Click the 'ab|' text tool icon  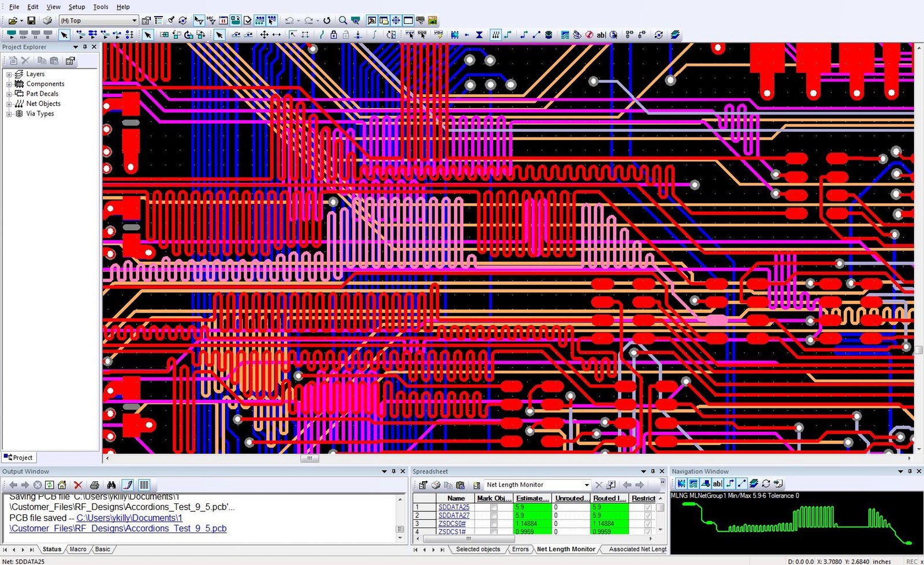click(601, 35)
